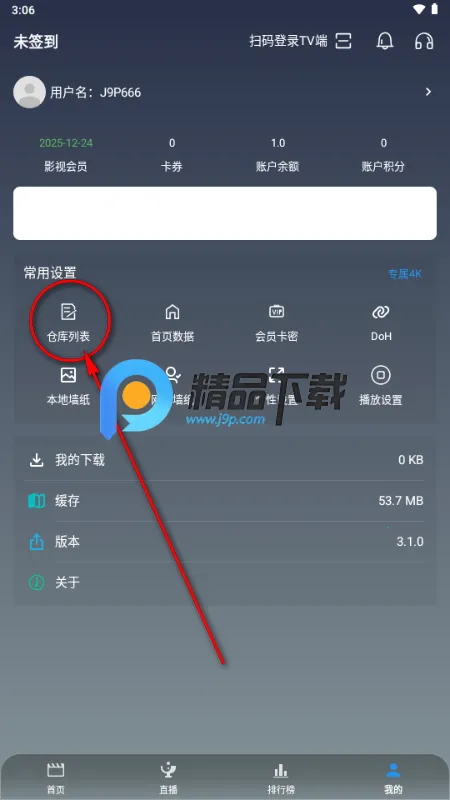Open the 仓库列表 repository list icon
The height and width of the screenshot is (800, 450).
(x=68, y=311)
